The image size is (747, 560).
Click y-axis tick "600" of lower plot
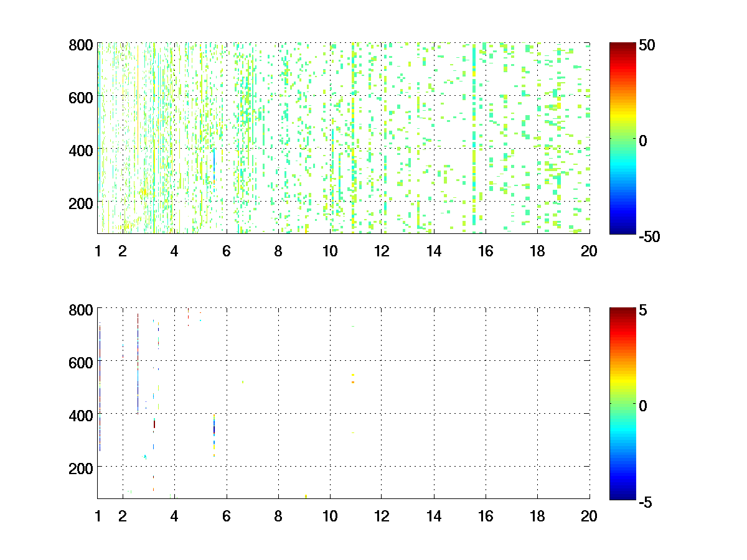(82, 362)
